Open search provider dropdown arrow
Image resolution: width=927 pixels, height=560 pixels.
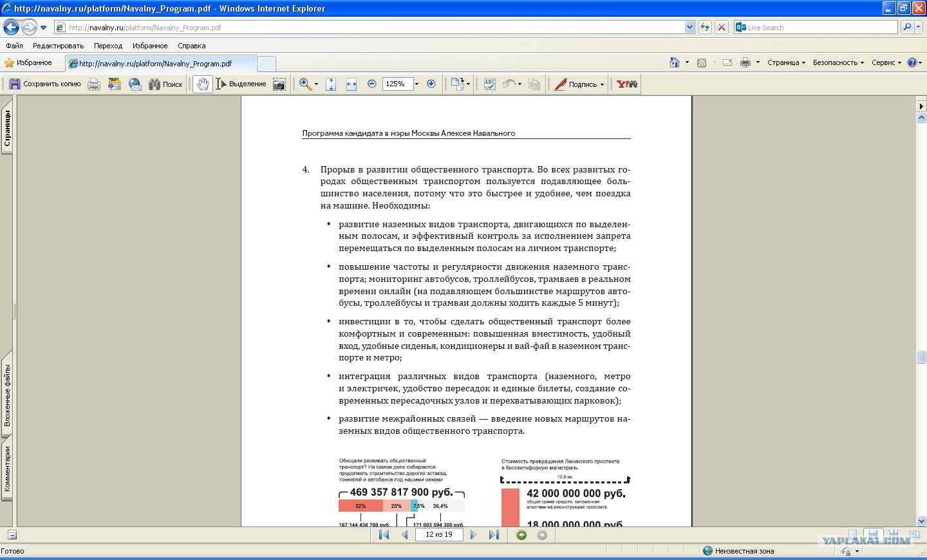pos(919,27)
